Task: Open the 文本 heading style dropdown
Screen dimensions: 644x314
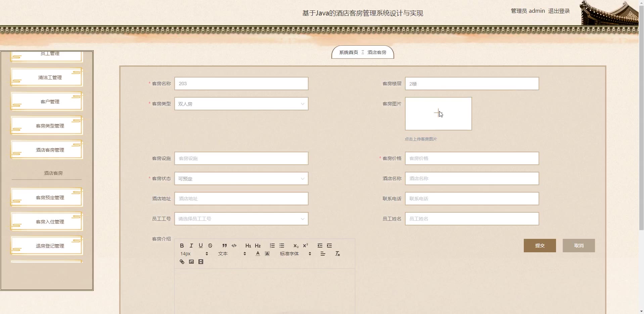Action: 232,254
